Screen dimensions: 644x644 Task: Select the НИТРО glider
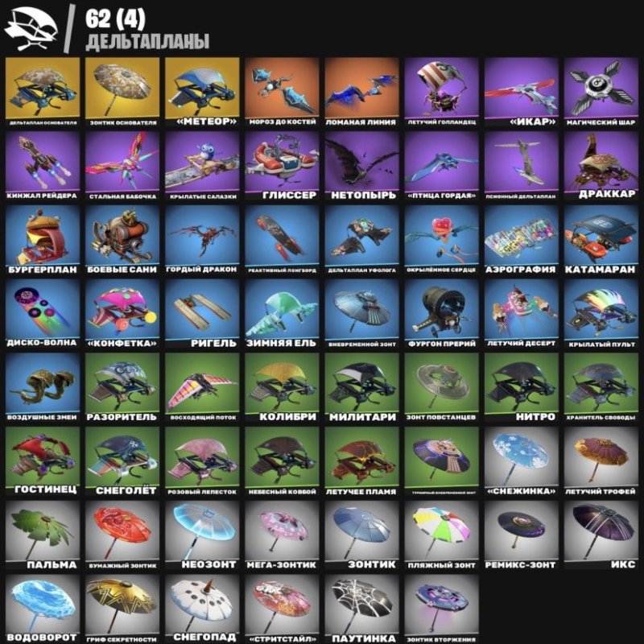pyautogui.click(x=521, y=388)
